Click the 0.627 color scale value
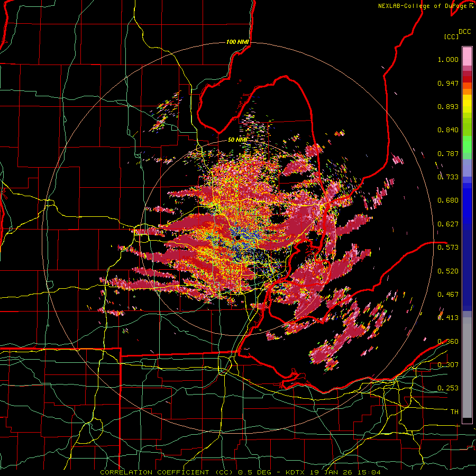Screen dimensions: 476x476 pos(448,224)
